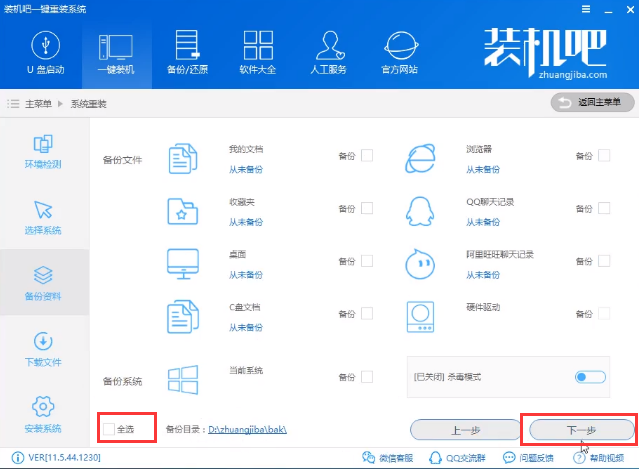Select the 备份/还原 toolbar icon

(186, 52)
